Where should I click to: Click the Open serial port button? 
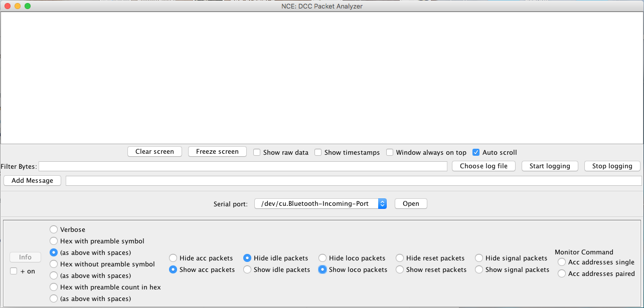click(411, 204)
